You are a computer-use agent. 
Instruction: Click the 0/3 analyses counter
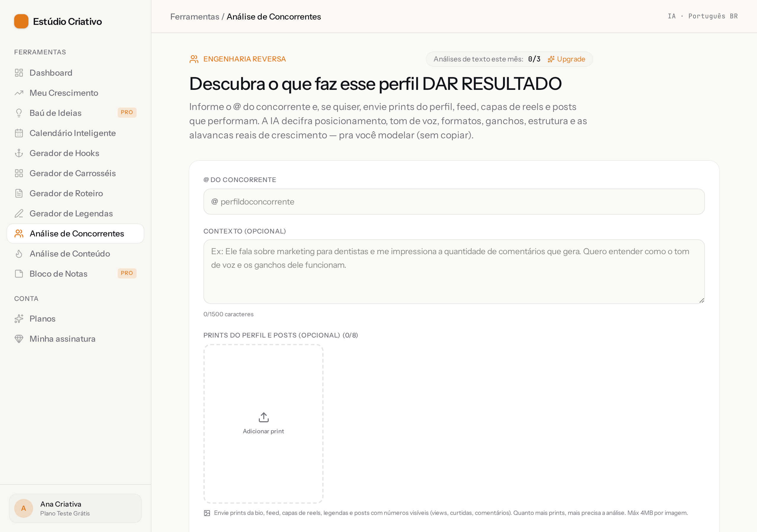(534, 59)
